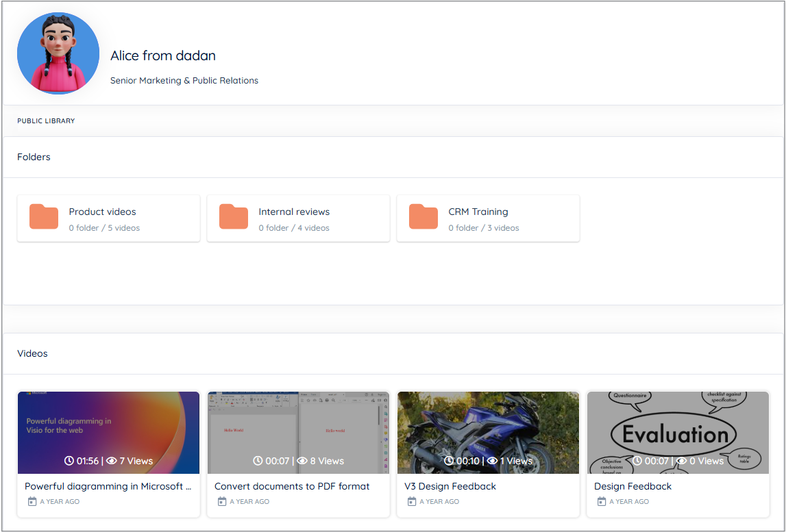
Task: Click the eye views icon on Evaluation thumbnail
Action: 682,461
